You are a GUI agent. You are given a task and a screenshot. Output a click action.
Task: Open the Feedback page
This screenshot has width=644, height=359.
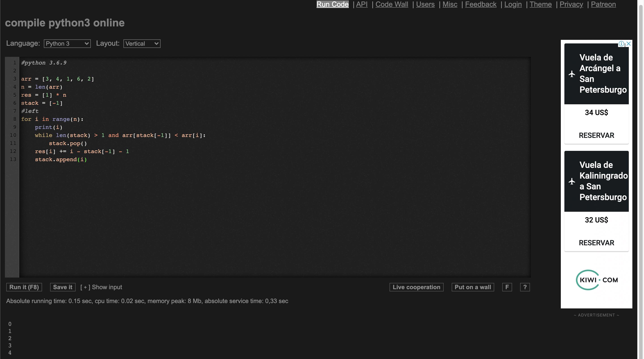click(481, 4)
